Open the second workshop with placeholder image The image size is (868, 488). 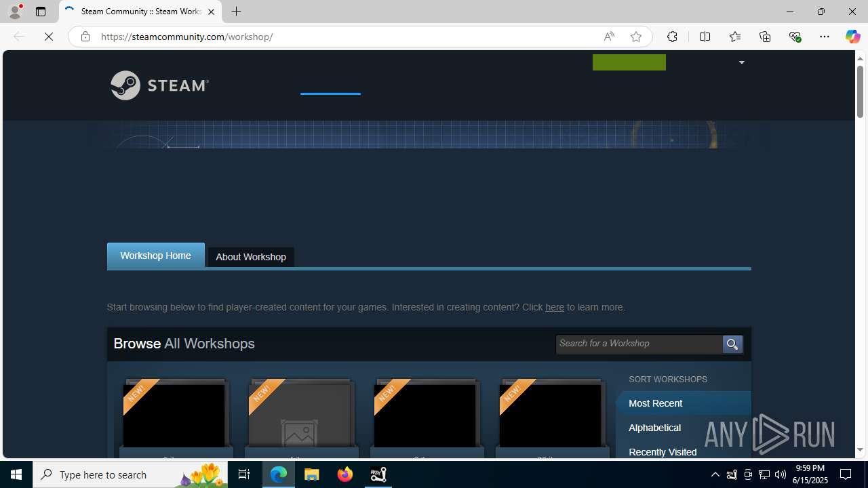300,414
